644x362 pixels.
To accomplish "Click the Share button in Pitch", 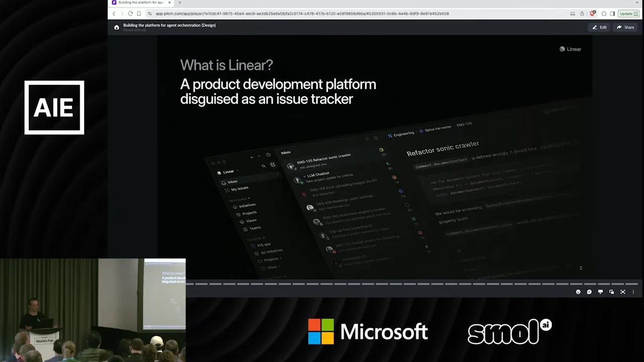I will coord(625,27).
